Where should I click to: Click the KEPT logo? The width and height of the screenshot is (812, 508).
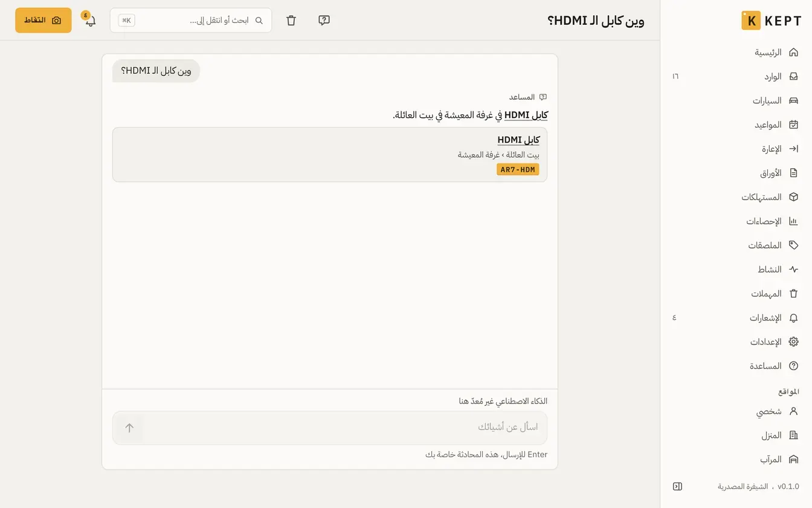pyautogui.click(x=771, y=21)
